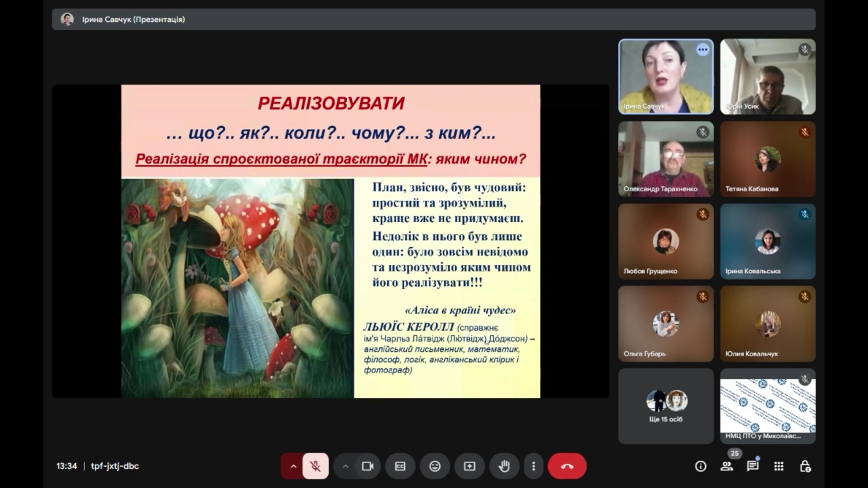Toggle the camera on or off
868x488 pixels.
click(x=367, y=466)
